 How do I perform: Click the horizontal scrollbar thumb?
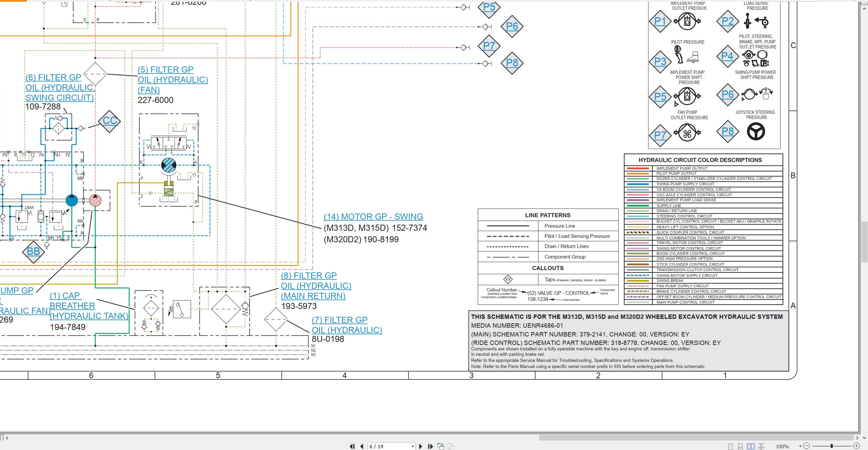[696, 437]
